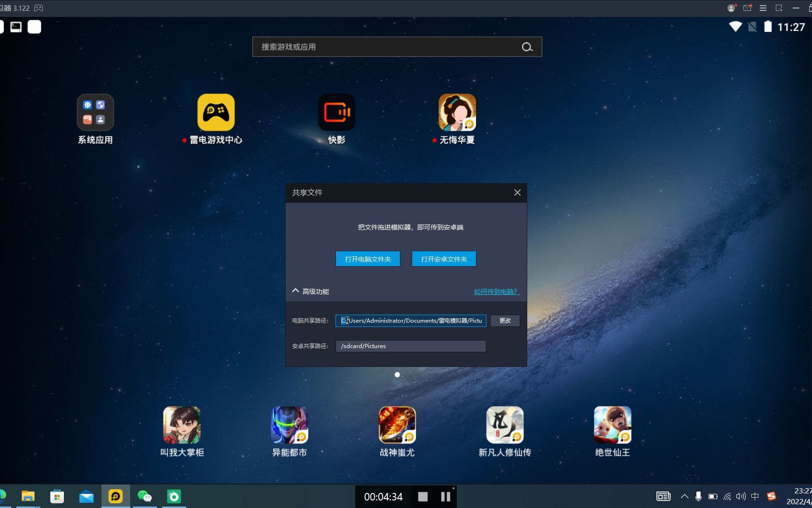Viewport: 812px width, 508px height.
Task: Open Microsoft Store from taskbar
Action: point(57,496)
